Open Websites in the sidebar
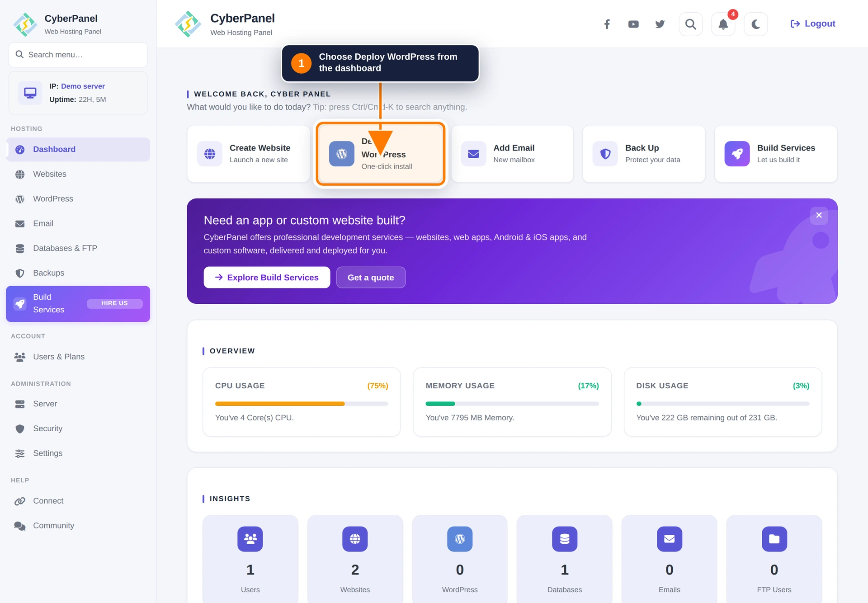The image size is (868, 603). pyautogui.click(x=78, y=174)
